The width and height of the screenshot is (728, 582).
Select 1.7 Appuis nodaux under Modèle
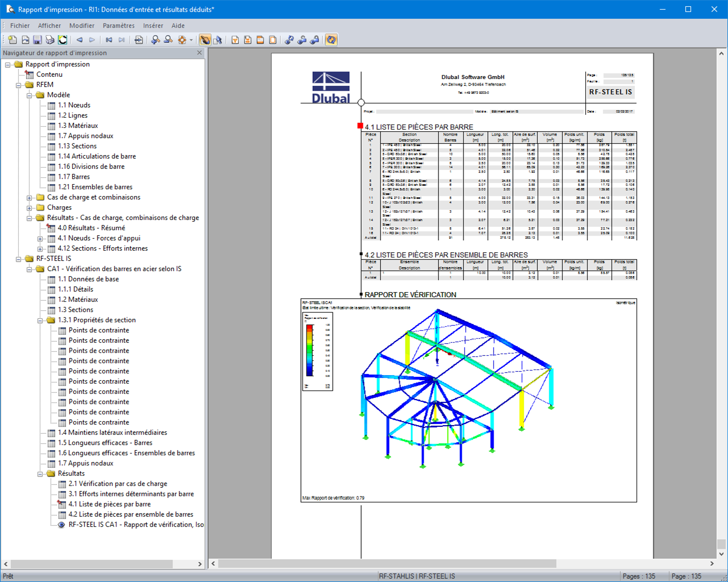pos(85,136)
